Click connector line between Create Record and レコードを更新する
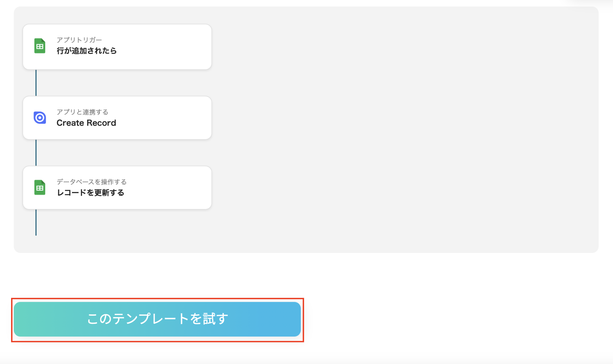This screenshot has width=613, height=364. coord(36,153)
